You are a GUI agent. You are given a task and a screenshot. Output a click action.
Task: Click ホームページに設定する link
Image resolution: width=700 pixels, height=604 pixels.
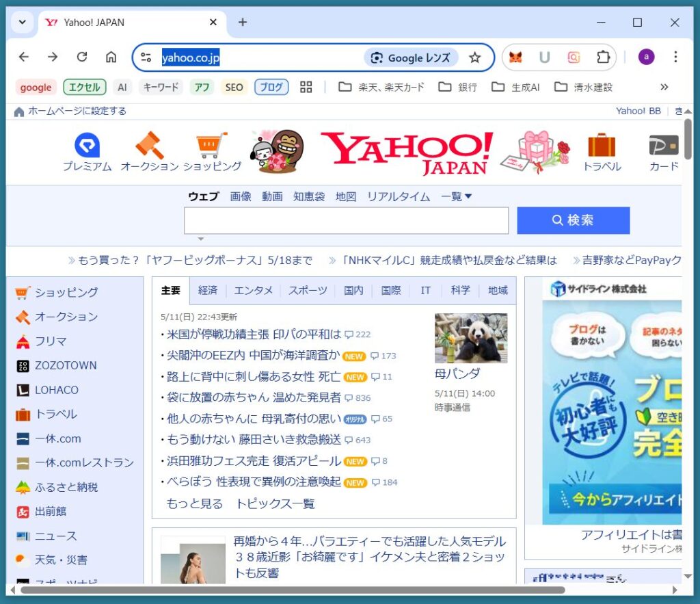tap(77, 111)
